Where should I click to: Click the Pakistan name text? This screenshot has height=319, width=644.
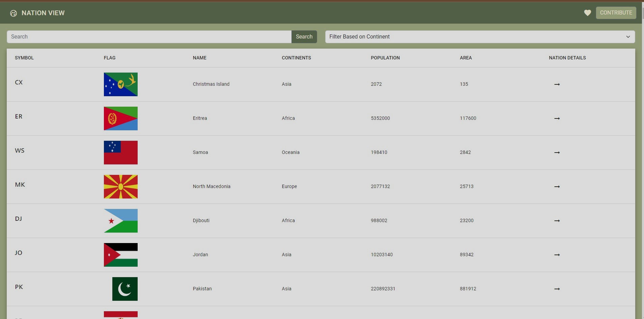tap(202, 289)
